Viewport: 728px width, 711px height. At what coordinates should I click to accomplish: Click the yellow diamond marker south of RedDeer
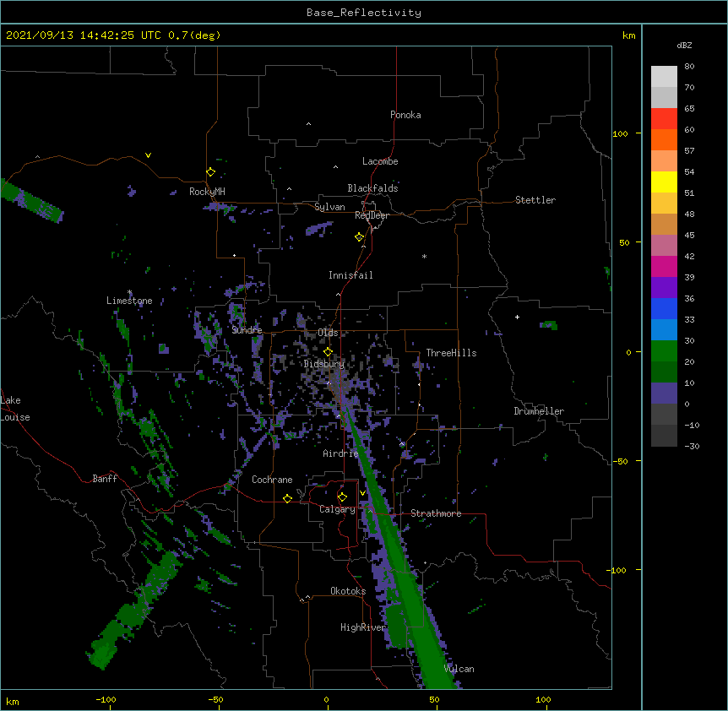pos(359,237)
